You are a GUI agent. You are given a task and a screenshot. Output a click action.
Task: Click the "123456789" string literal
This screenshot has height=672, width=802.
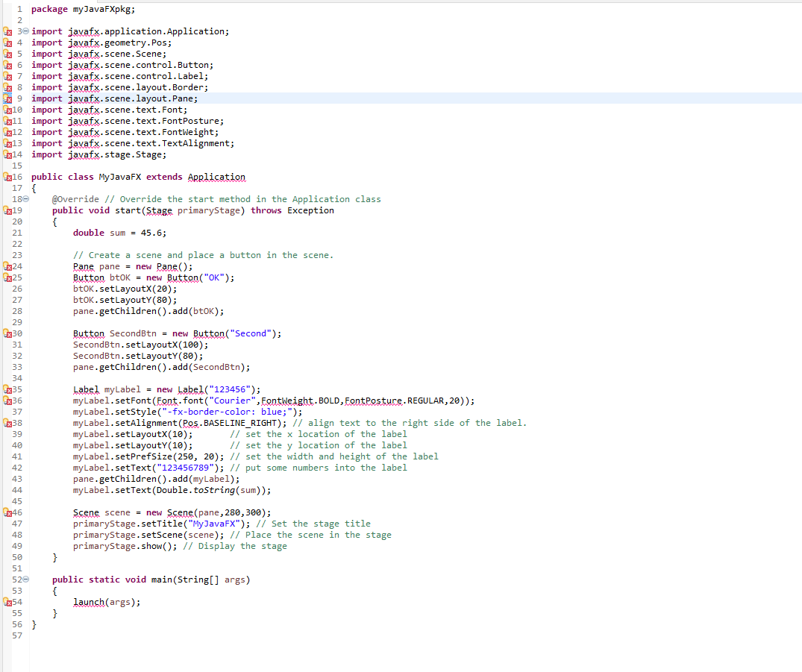click(x=185, y=468)
